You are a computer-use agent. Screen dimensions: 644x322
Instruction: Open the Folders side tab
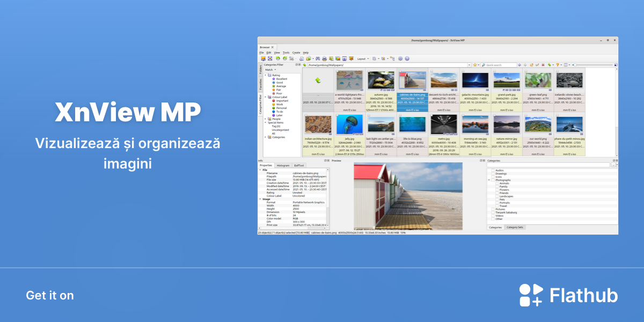tap(260, 70)
